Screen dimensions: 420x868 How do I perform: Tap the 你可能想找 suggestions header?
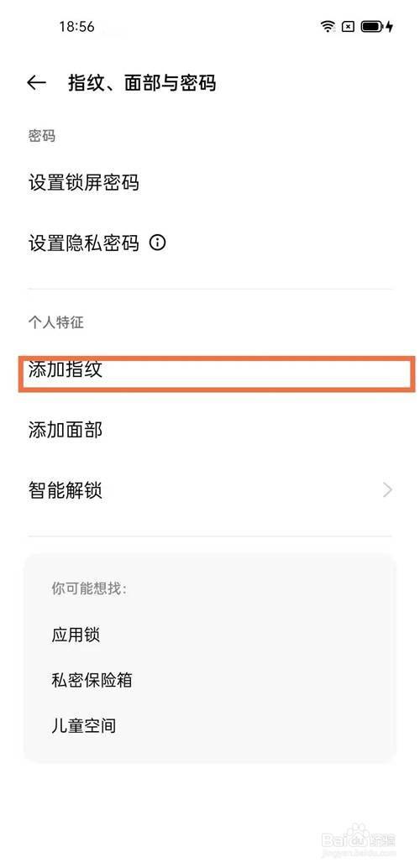[x=89, y=588]
